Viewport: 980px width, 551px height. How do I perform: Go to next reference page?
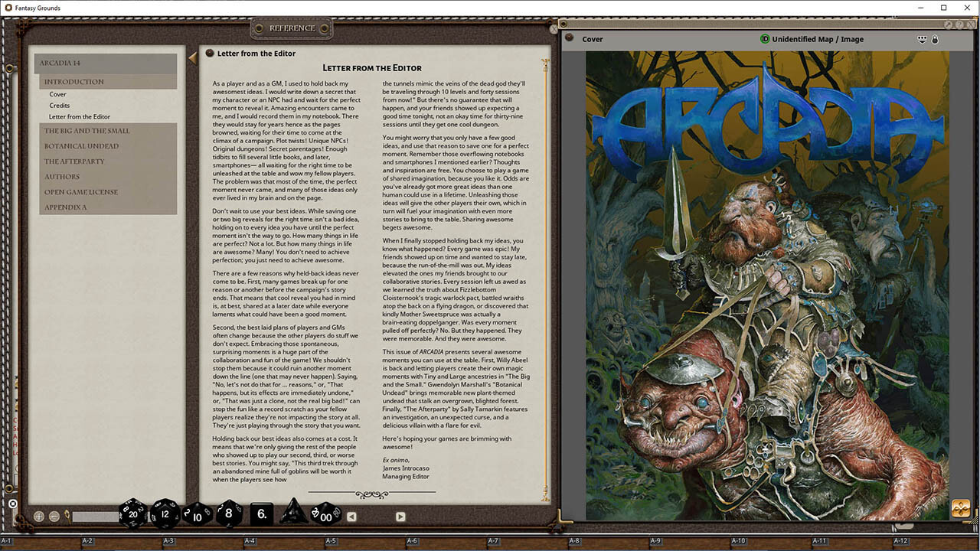point(400,517)
